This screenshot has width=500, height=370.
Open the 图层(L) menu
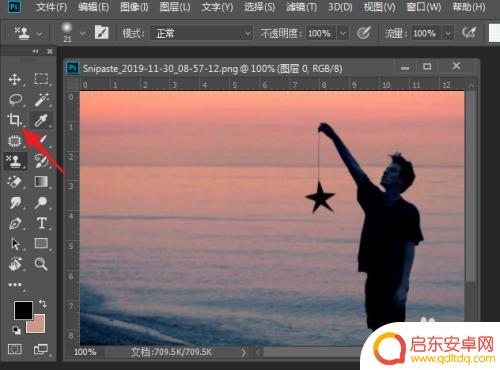pos(175,7)
